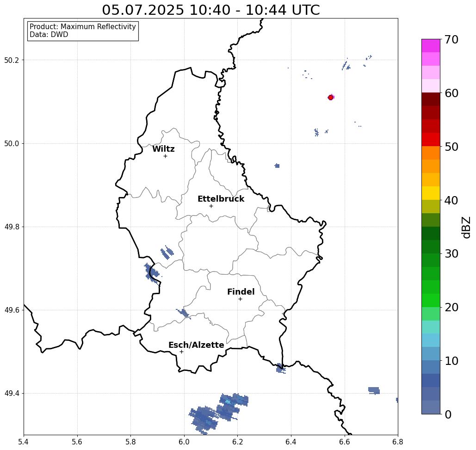
Task: Click the orange band just below 50
Action: [431, 153]
